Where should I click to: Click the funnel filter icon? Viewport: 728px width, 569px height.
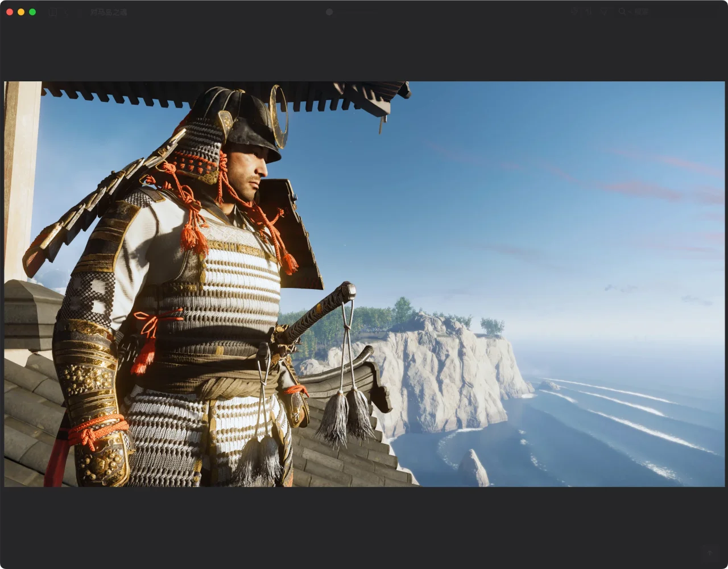pos(604,11)
